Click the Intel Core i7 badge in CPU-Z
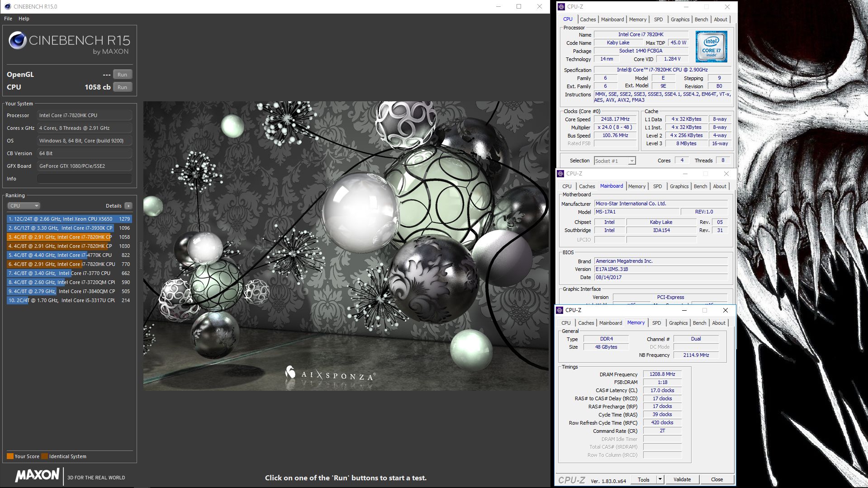 click(x=711, y=47)
